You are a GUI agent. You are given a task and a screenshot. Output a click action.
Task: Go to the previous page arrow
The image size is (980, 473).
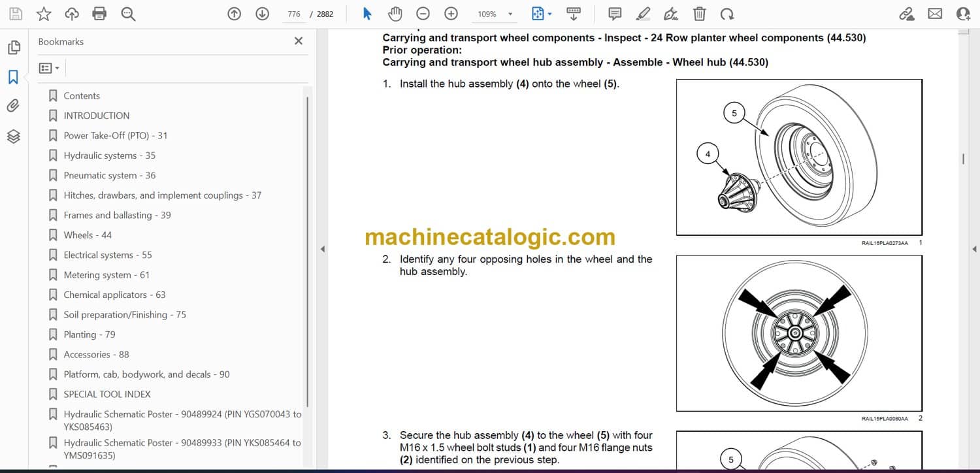click(x=234, y=14)
